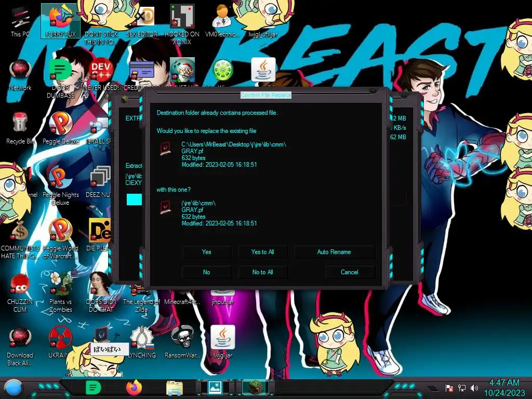This screenshot has height=399, width=532.
Task: Click the Start orb button
Action: point(14,388)
